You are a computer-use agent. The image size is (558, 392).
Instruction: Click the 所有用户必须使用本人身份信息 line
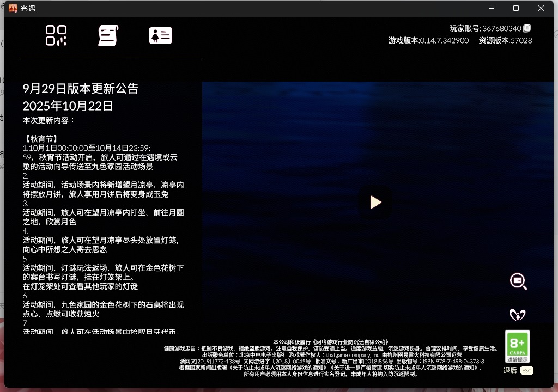[330, 374]
